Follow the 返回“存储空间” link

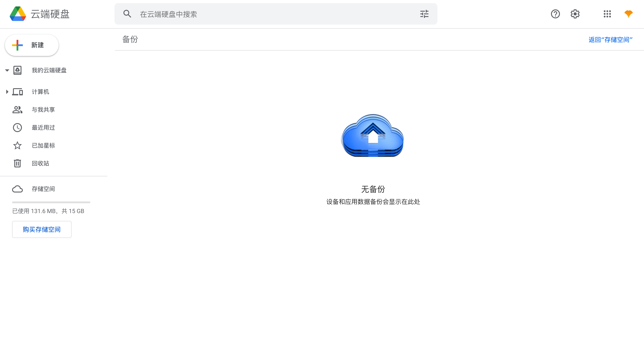pos(610,40)
